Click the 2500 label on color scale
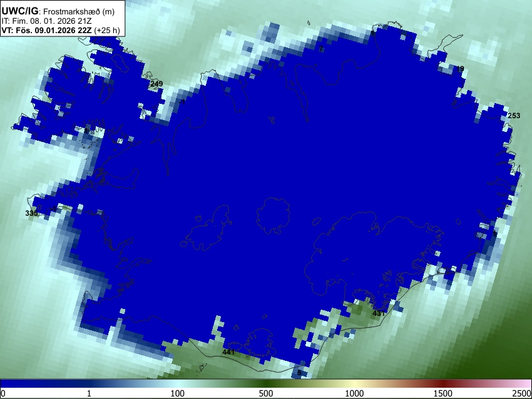This screenshot has width=532, height=399. click(x=522, y=393)
